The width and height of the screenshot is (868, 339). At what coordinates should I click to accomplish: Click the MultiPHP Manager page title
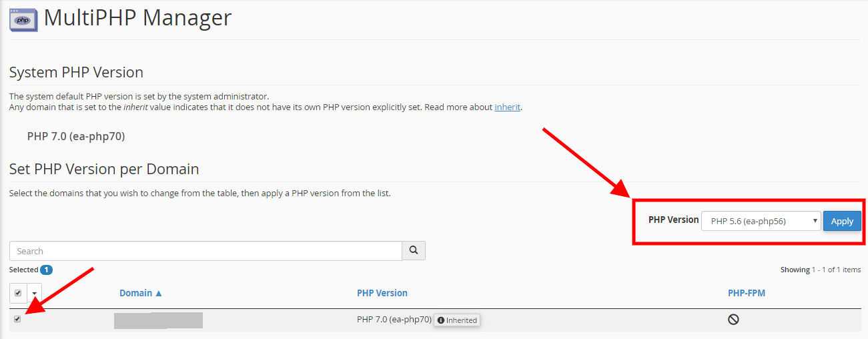[137, 17]
